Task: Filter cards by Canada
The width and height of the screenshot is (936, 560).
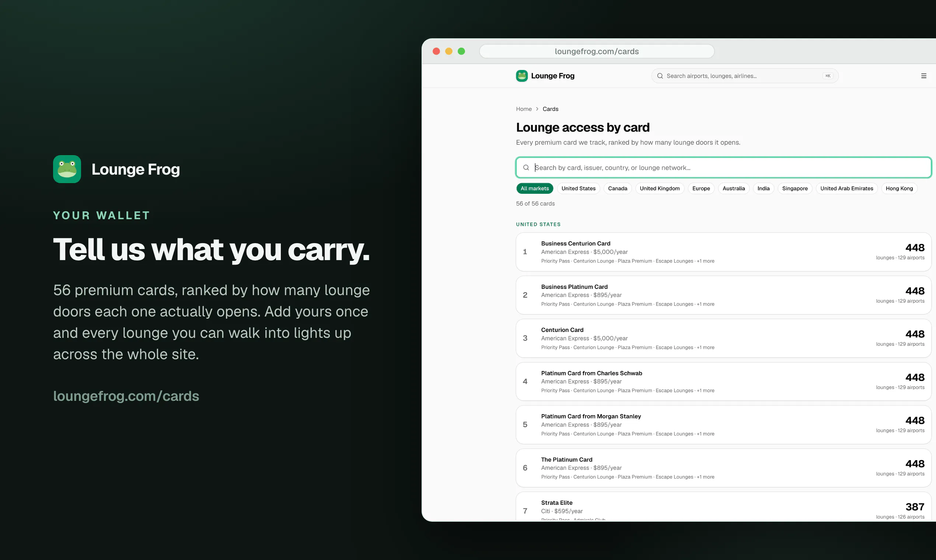Action: point(618,188)
